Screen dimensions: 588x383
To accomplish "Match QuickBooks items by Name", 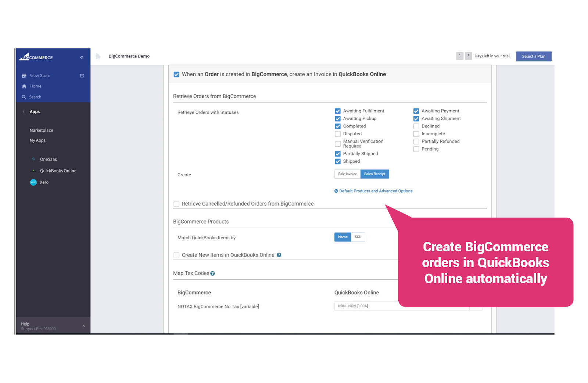I will pos(343,237).
